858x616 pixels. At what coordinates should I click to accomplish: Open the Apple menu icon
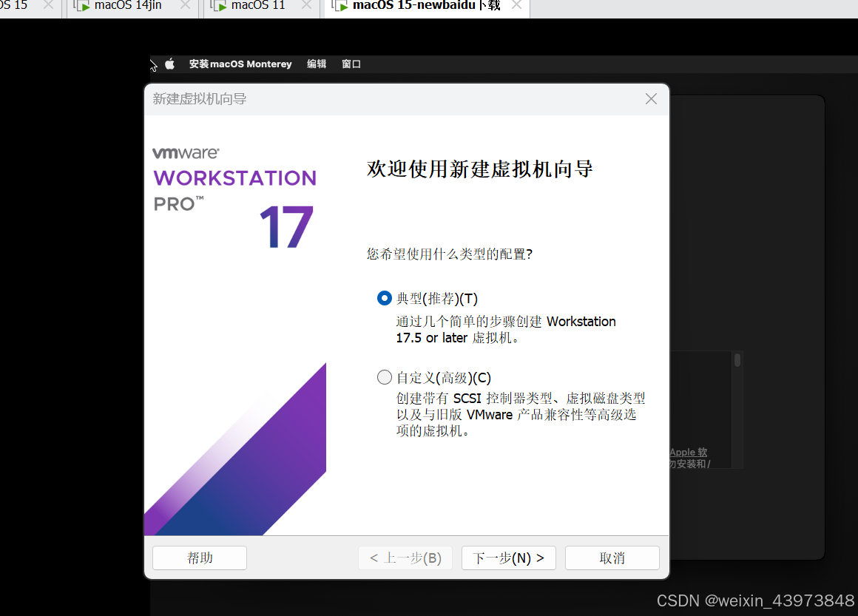169,64
